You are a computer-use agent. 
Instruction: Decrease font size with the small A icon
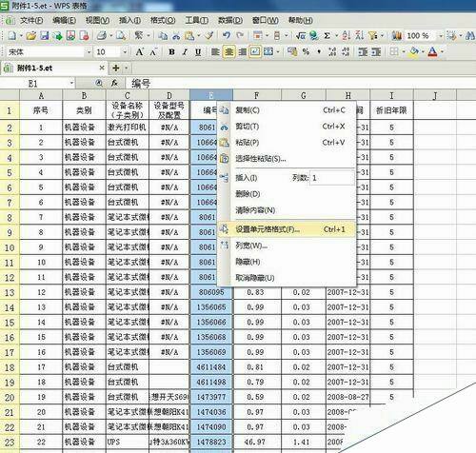[153, 52]
